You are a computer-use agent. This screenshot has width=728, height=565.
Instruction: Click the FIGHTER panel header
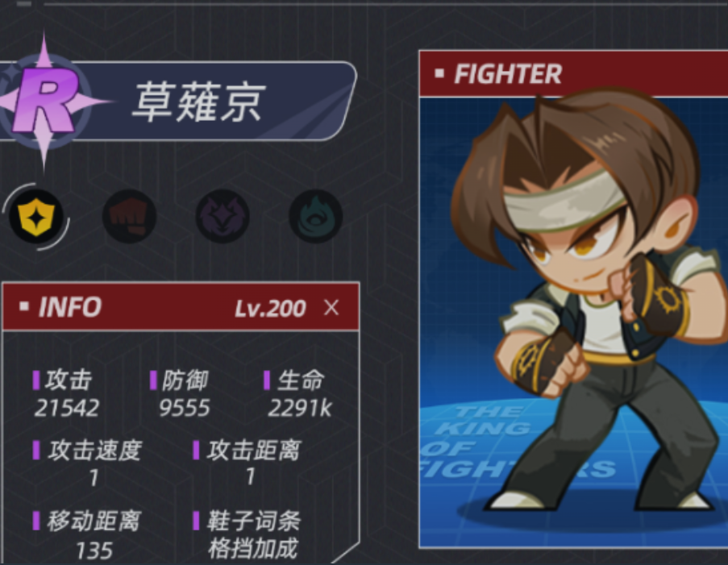[573, 74]
